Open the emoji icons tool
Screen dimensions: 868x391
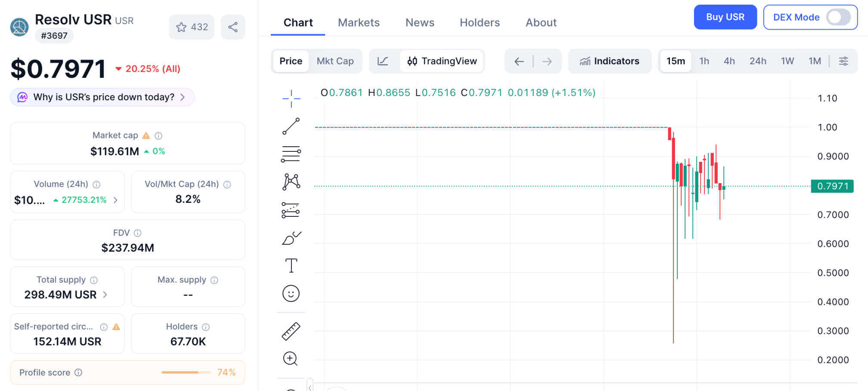coord(291,294)
